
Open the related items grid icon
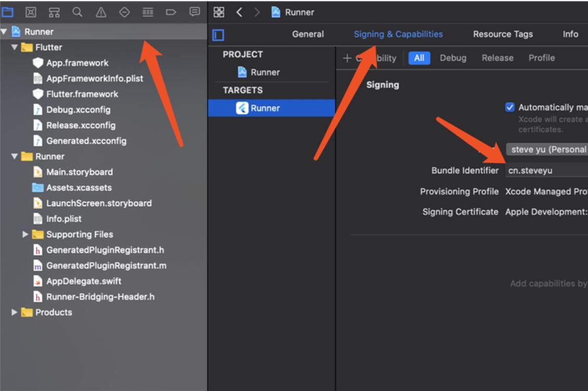219,12
